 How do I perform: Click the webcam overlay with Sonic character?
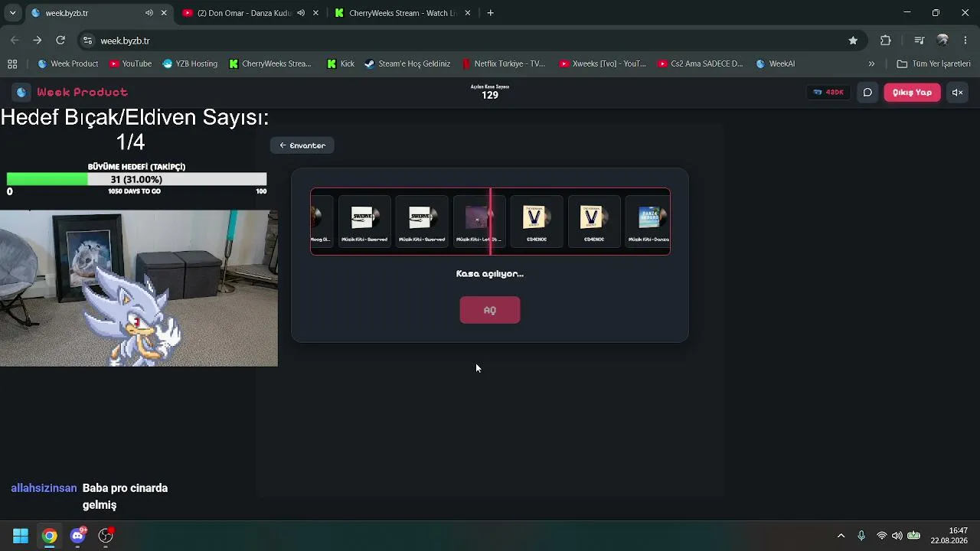click(139, 289)
